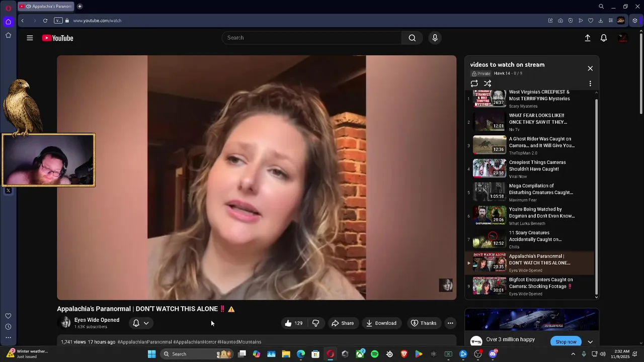Open Opera sidebar history clock icon

point(8,327)
